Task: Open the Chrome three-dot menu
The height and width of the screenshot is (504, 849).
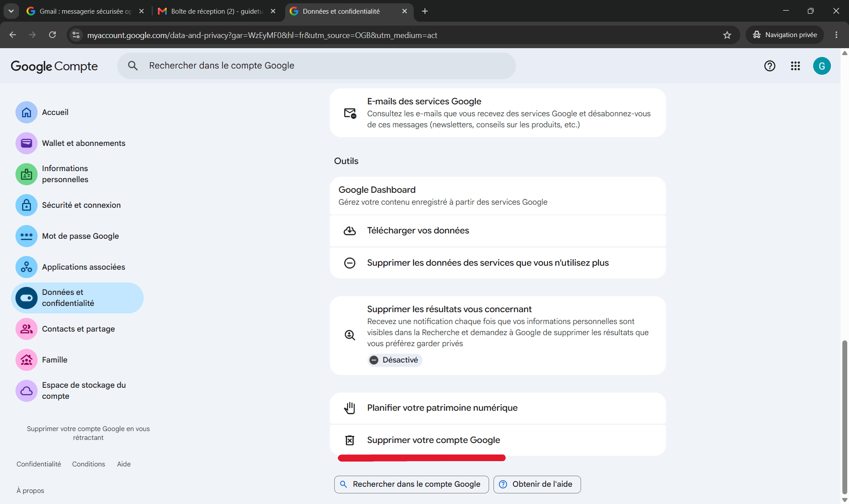Action: (836, 35)
